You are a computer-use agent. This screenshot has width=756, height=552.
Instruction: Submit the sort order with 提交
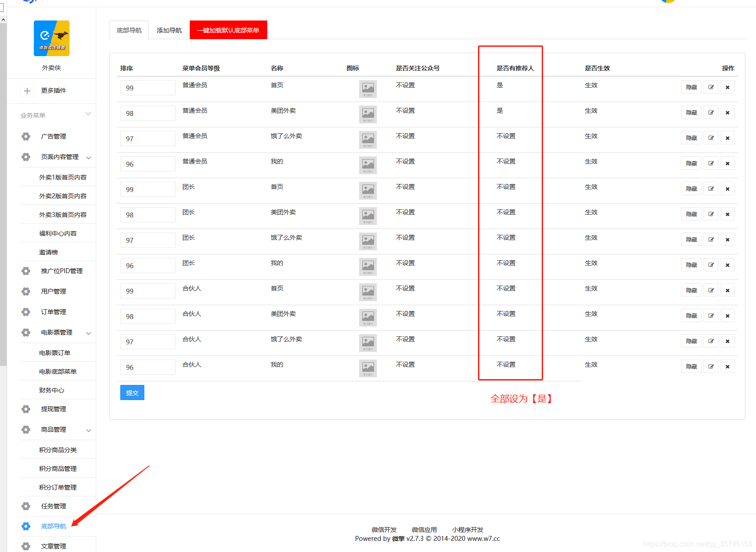pos(132,393)
